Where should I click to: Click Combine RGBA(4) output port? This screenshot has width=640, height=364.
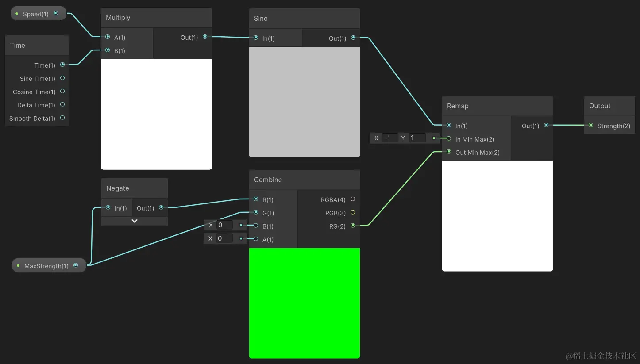[353, 199]
